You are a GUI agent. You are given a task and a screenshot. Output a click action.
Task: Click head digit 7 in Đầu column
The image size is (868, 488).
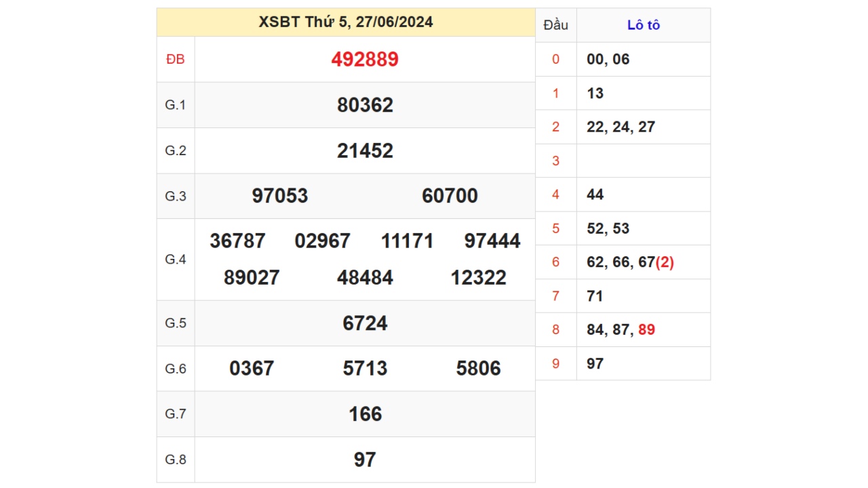pyautogui.click(x=556, y=296)
